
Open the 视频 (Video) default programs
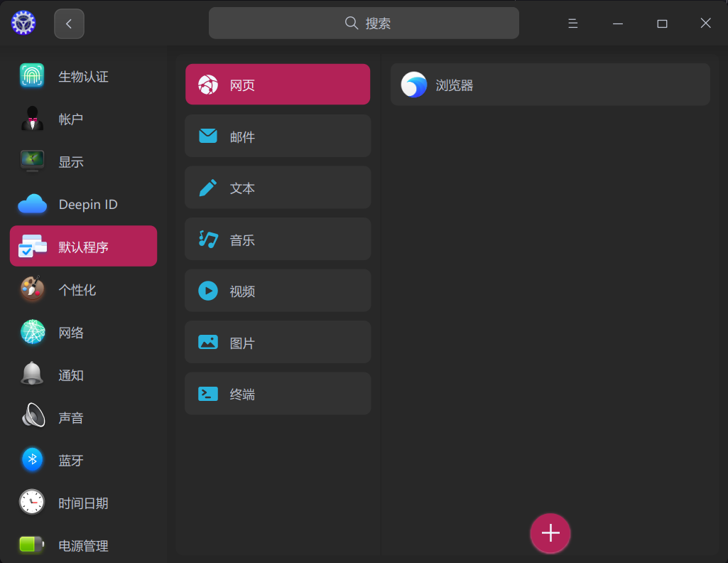click(277, 290)
